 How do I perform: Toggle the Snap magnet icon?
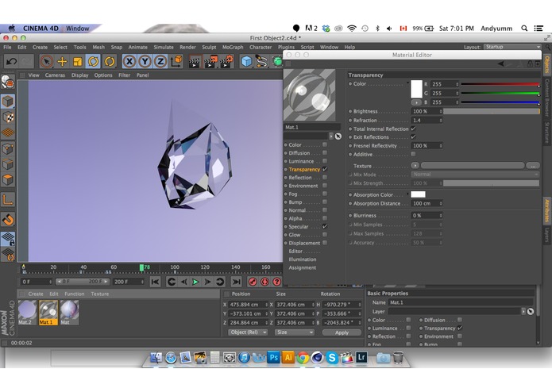8,220
